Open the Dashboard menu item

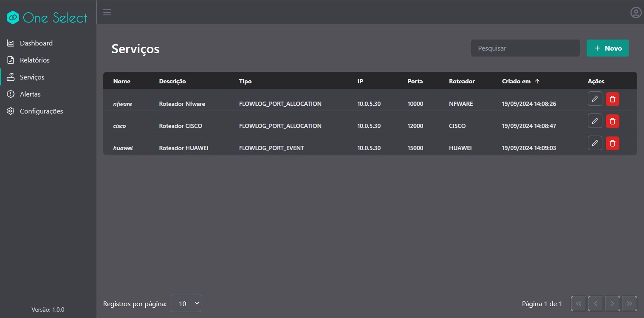48,43
